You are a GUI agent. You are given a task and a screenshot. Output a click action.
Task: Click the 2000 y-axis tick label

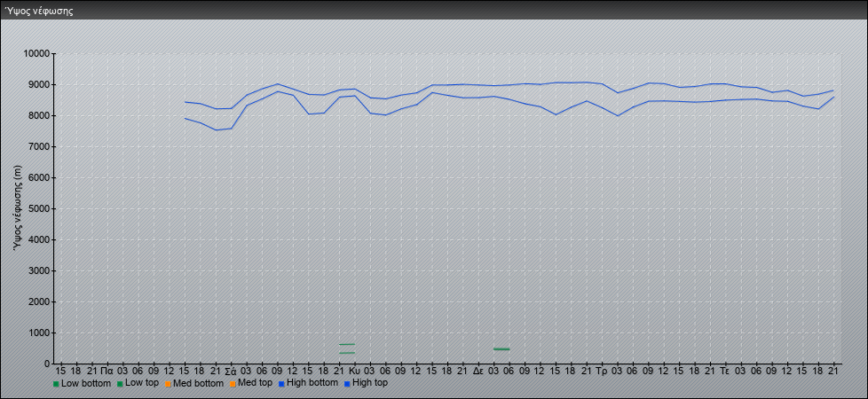click(39, 301)
